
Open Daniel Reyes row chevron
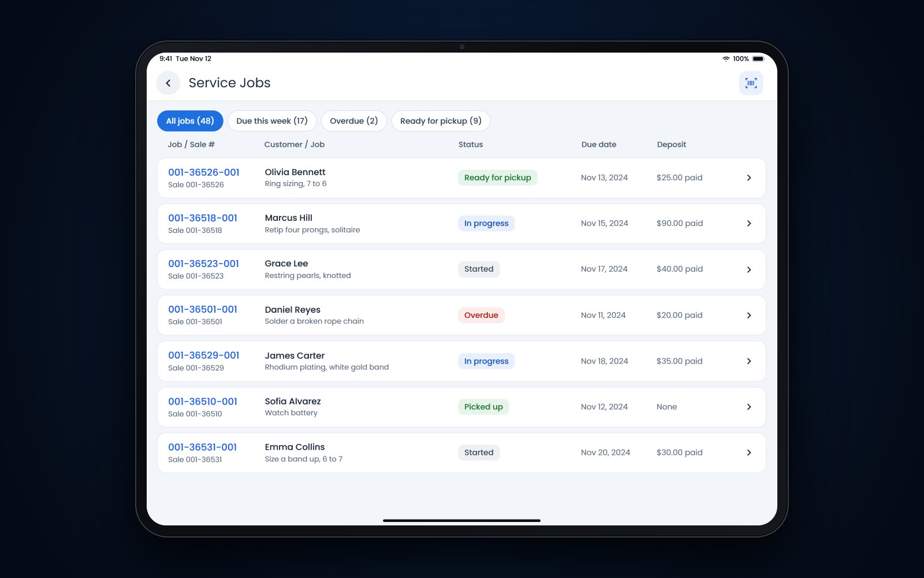(749, 316)
